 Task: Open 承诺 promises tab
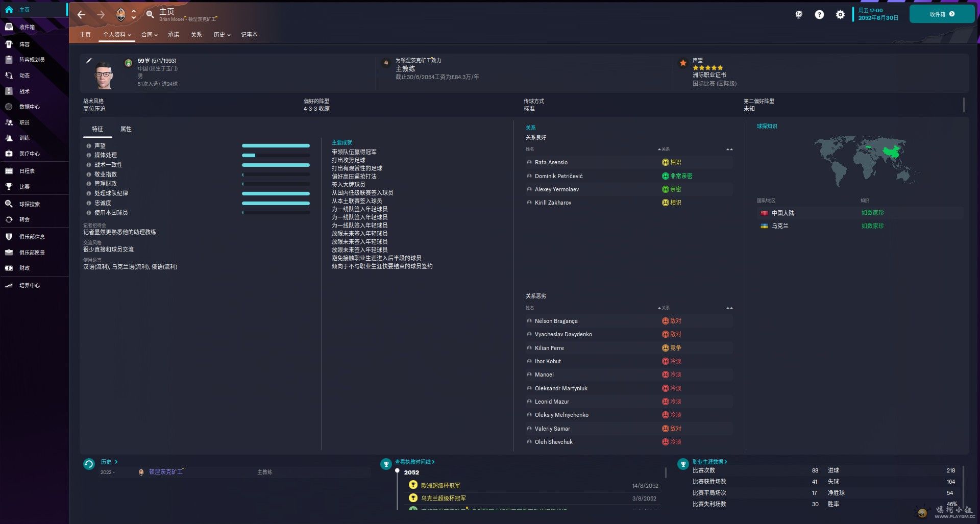tap(174, 35)
